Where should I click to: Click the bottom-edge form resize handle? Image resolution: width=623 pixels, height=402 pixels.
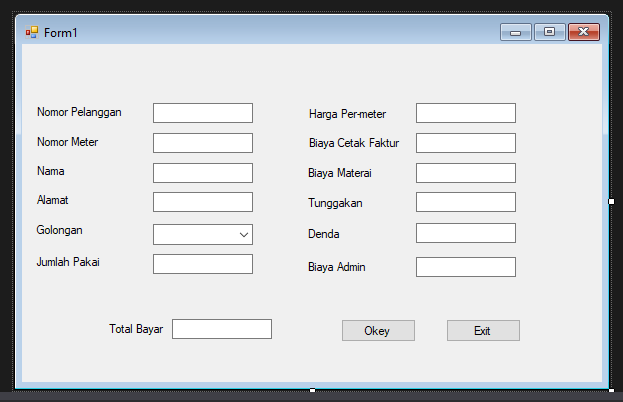coord(313,390)
